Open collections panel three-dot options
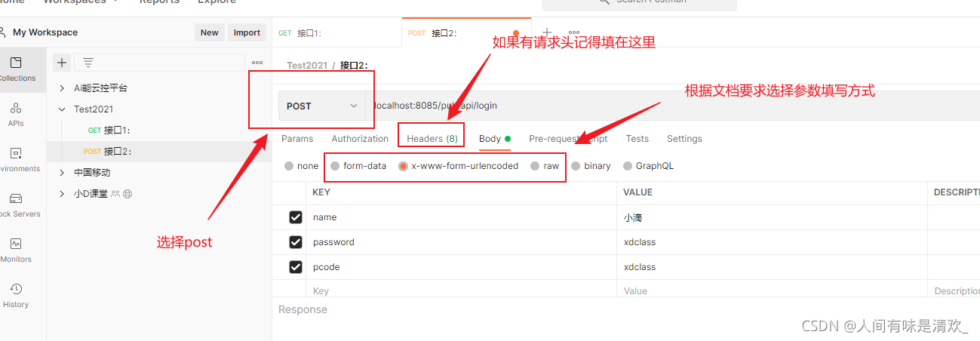Image resolution: width=980 pixels, height=341 pixels. tap(257, 63)
